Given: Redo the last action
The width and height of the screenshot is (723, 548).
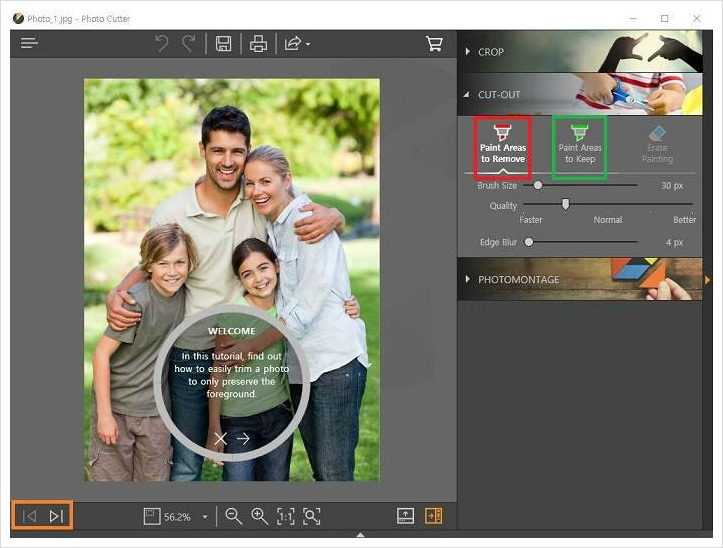Looking at the screenshot, I should 188,44.
